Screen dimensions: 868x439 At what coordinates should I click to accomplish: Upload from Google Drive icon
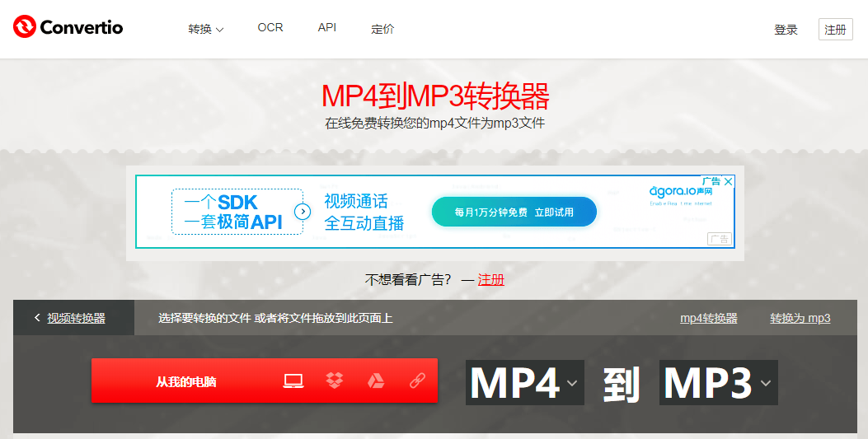coord(376,381)
